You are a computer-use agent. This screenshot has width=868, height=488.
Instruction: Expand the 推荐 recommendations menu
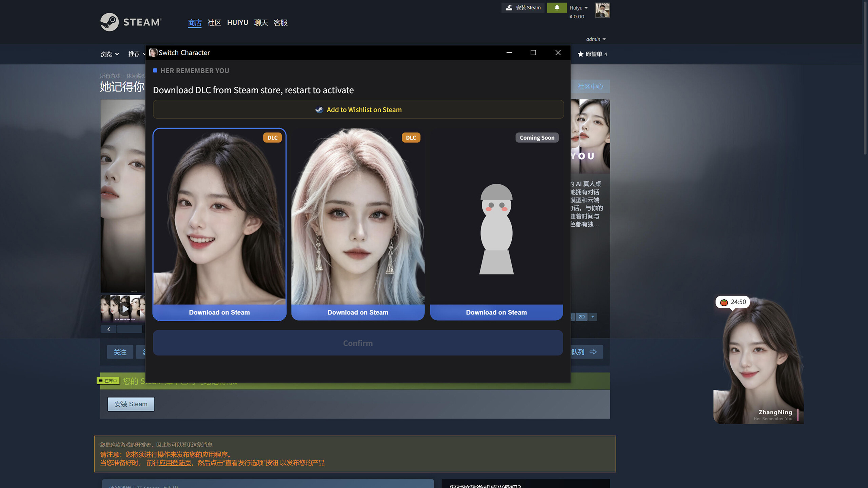[137, 54]
